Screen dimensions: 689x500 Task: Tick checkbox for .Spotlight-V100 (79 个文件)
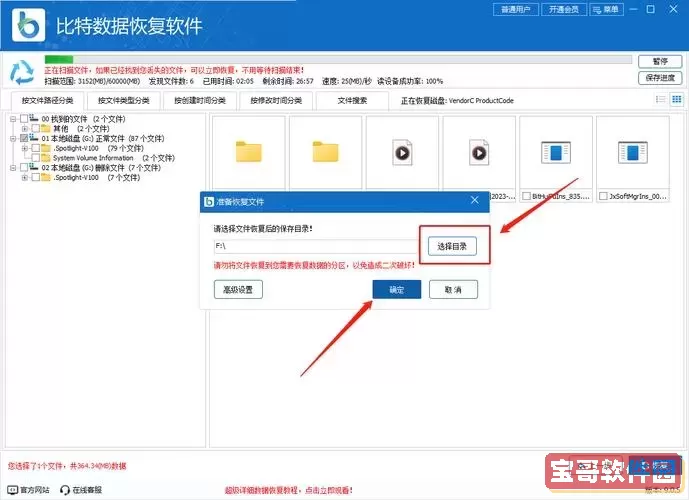(36, 148)
